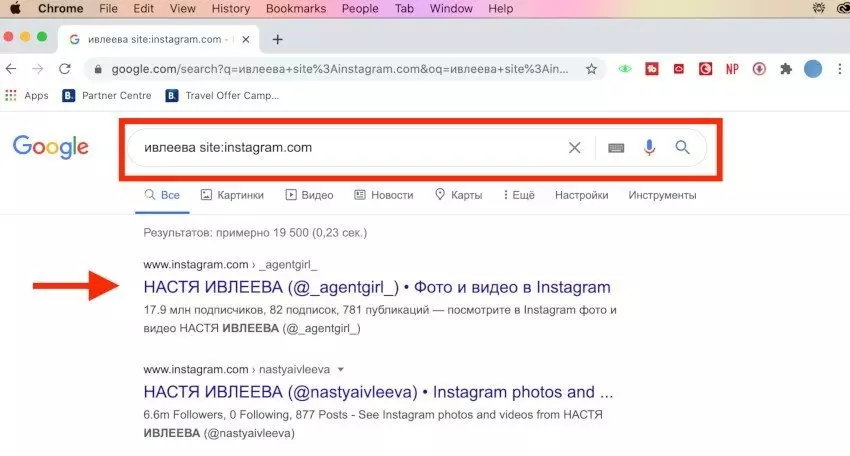This screenshot has width=850, height=456.
Task: Click the green eye extension icon
Action: pyautogui.click(x=625, y=69)
